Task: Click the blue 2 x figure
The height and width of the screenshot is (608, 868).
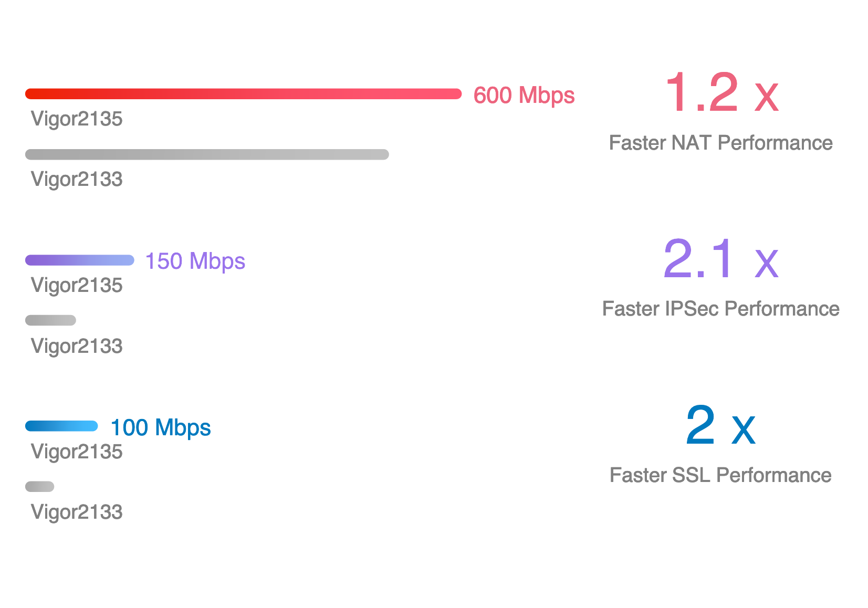Action: pyautogui.click(x=720, y=425)
